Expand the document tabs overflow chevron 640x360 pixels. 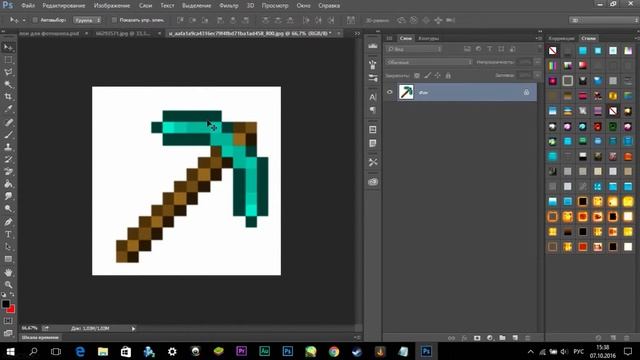[x=357, y=33]
